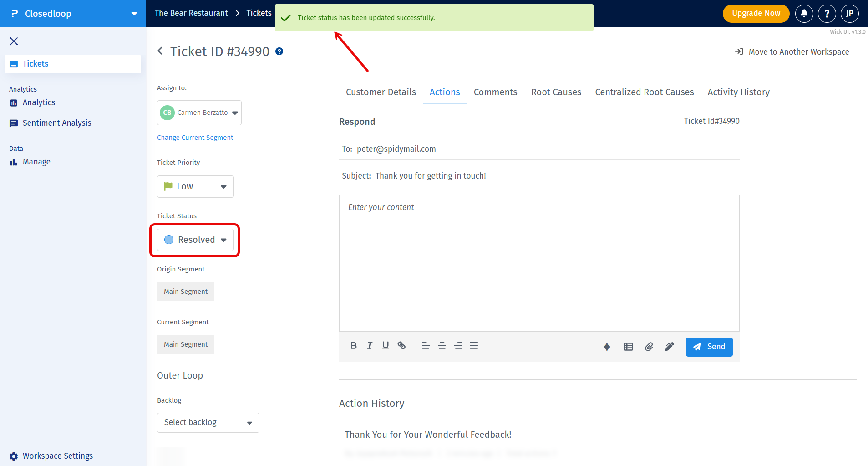Screen dimensions: 868x466
Task: Click the Manage bar-chart icon
Action: pyautogui.click(x=14, y=162)
